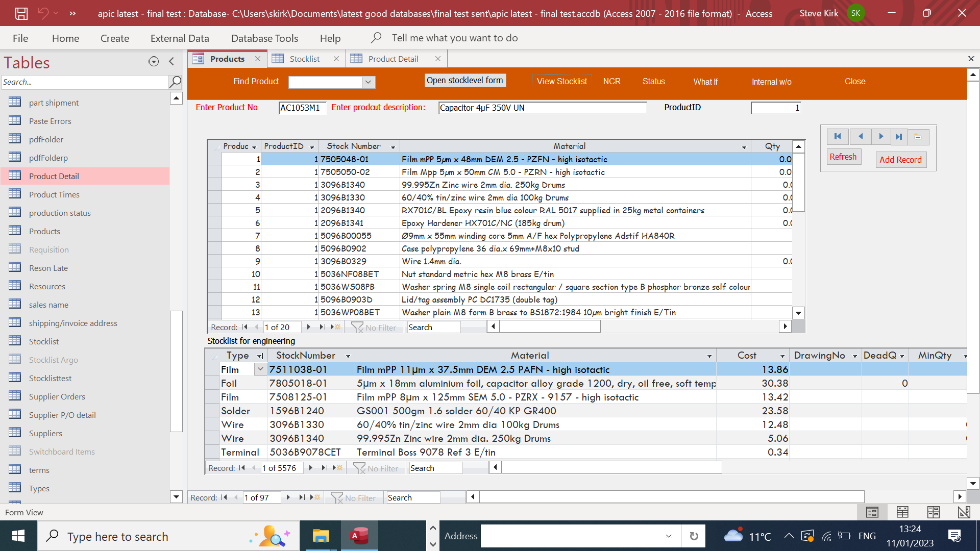The height and width of the screenshot is (551, 980).
Task: Open the DrawingNo column filter dropdown
Action: 855,356
